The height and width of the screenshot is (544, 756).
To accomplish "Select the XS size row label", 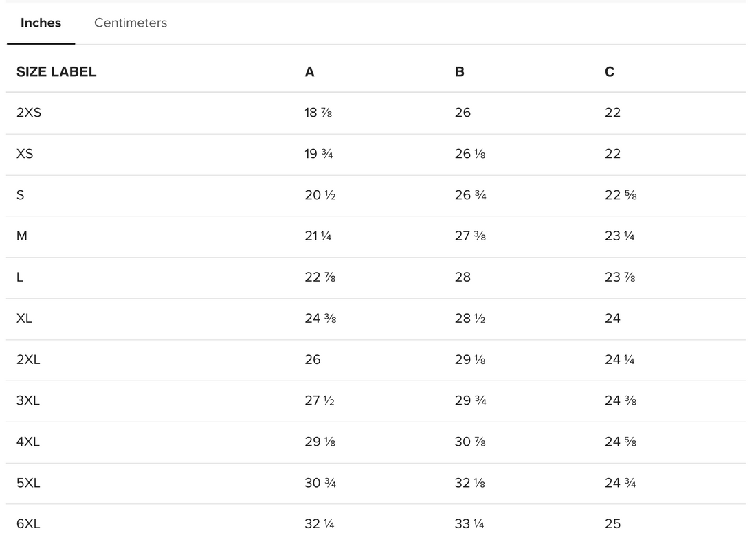I will coord(25,154).
